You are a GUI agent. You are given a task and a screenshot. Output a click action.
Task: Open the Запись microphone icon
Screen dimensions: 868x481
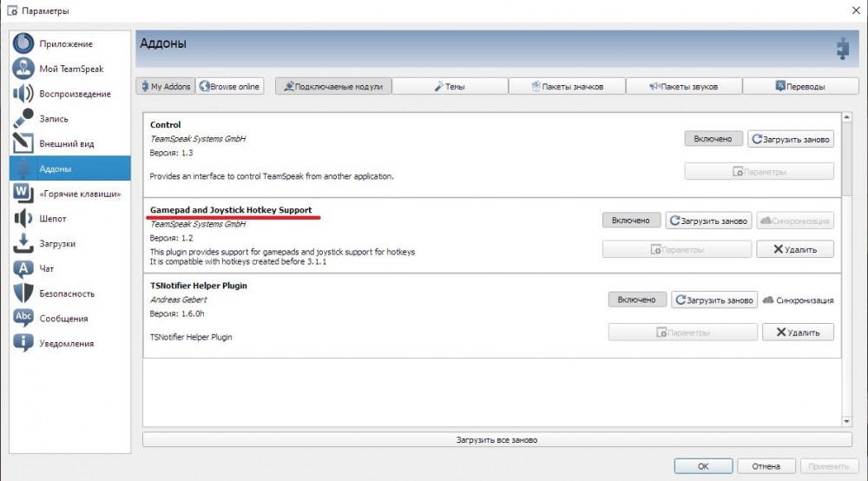[x=23, y=118]
